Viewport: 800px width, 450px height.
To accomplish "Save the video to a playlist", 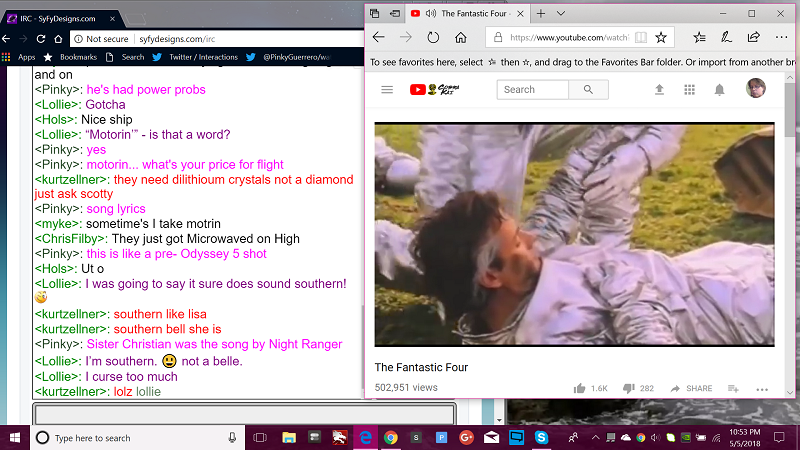I will 733,389.
